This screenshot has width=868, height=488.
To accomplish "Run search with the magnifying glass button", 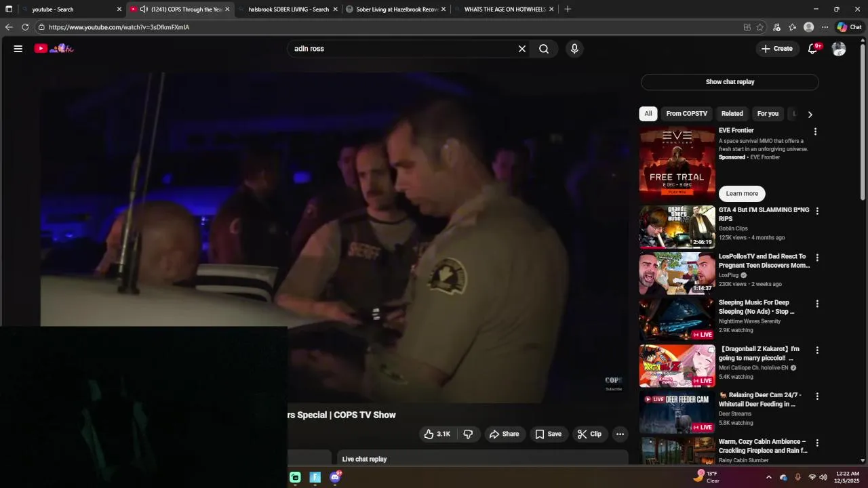I will tap(544, 49).
